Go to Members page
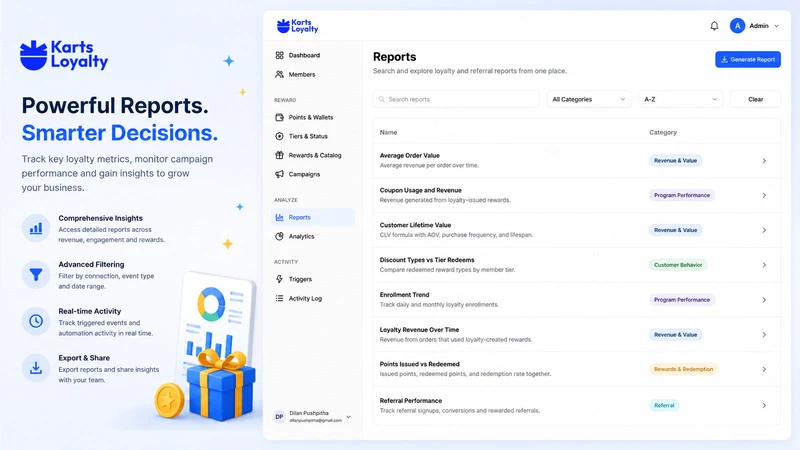Screen dimensions: 800x450 coord(302,74)
